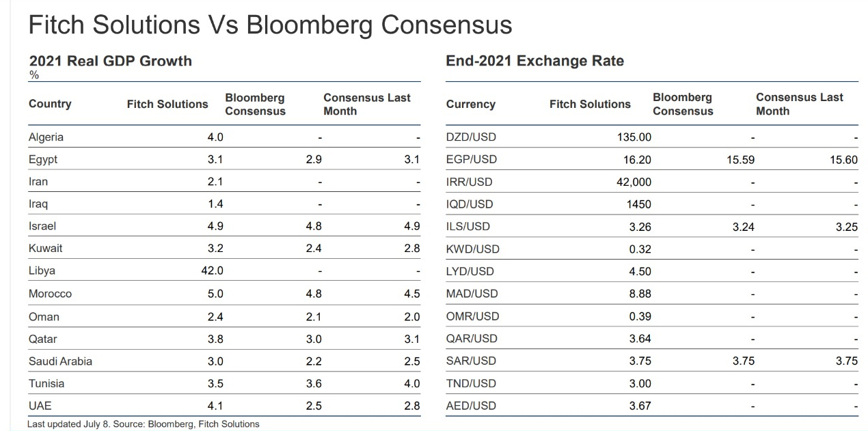Viewport: 868px width, 431px height.
Task: Select the Saudi Arabia country cell
Action: pos(60,361)
